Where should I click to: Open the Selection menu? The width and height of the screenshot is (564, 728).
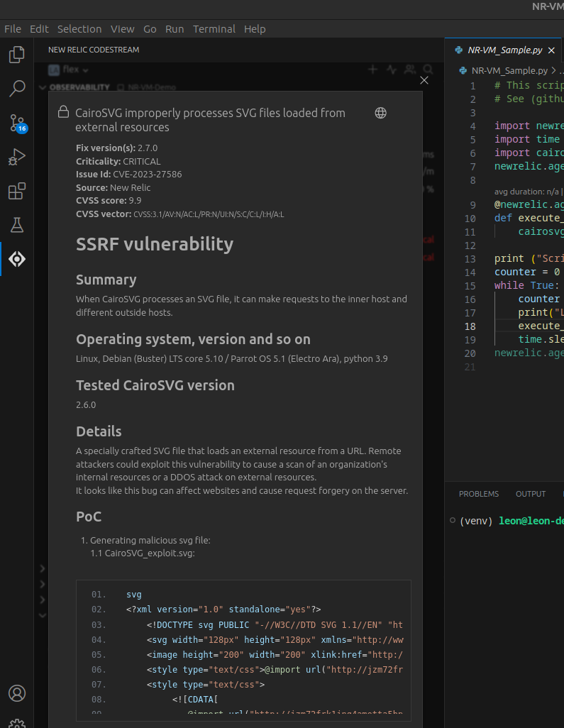point(79,29)
